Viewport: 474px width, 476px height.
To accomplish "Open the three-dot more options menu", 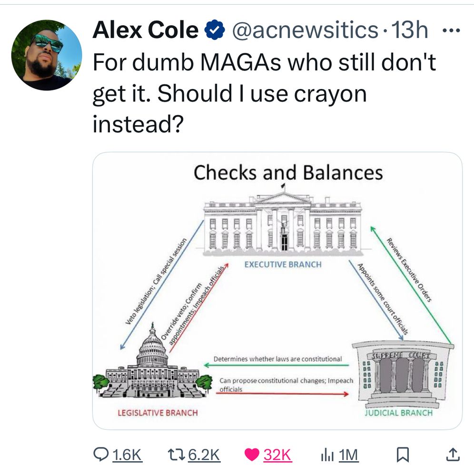I will 452,30.
